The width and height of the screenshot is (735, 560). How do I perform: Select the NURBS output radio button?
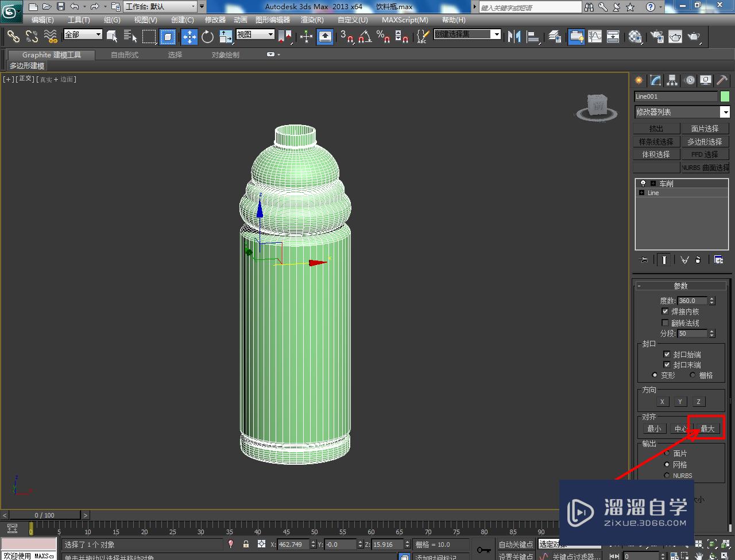(x=667, y=476)
